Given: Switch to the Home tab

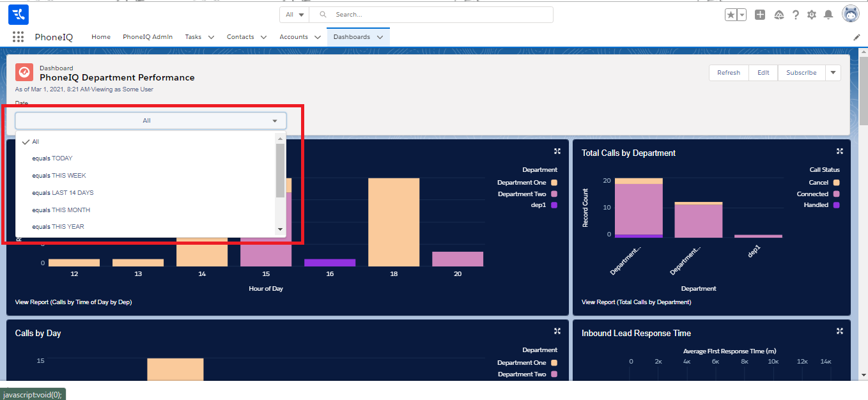Looking at the screenshot, I should coord(101,37).
